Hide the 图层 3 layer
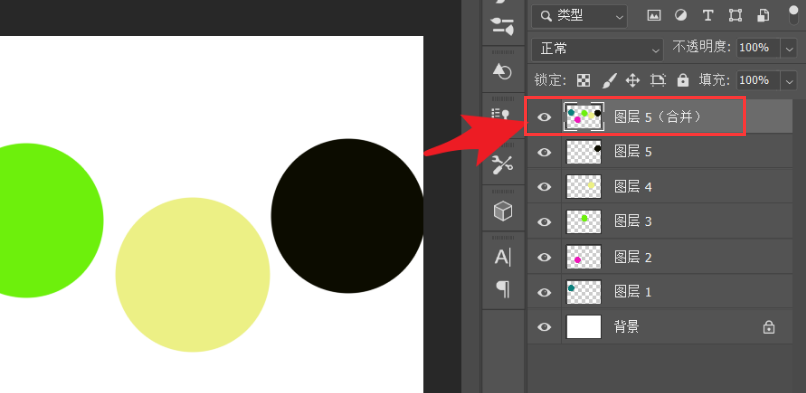Image resolution: width=806 pixels, height=393 pixels. point(544,222)
